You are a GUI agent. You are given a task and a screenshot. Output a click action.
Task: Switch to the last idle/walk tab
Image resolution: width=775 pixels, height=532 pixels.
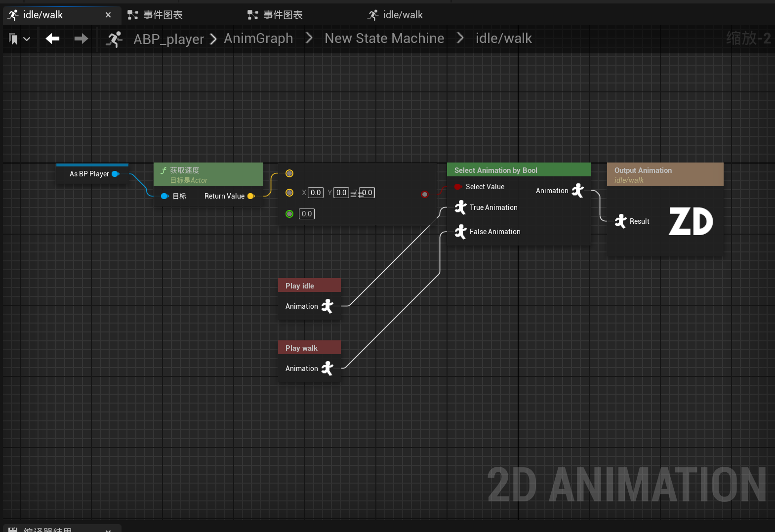click(x=395, y=15)
